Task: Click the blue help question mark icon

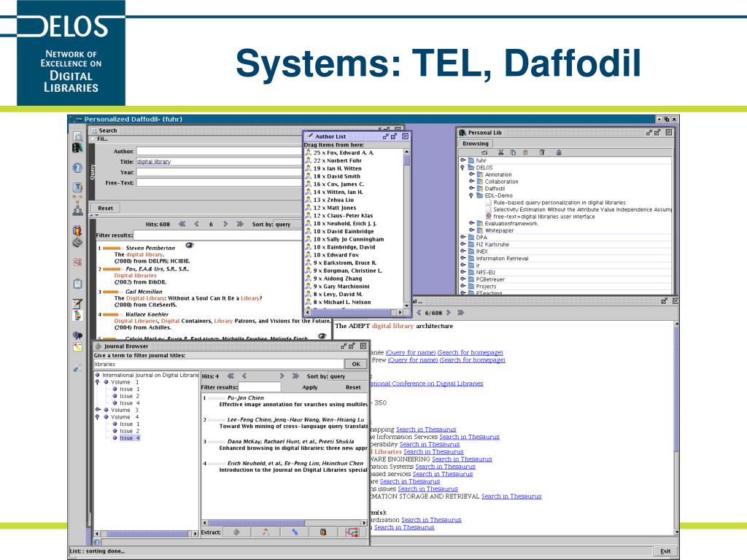Action: coord(77,168)
